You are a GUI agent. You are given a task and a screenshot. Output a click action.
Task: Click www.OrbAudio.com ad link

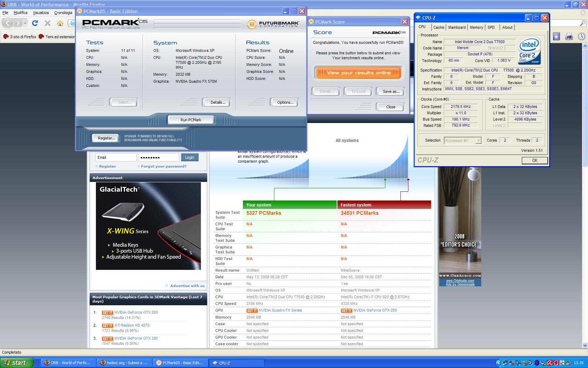460,281
